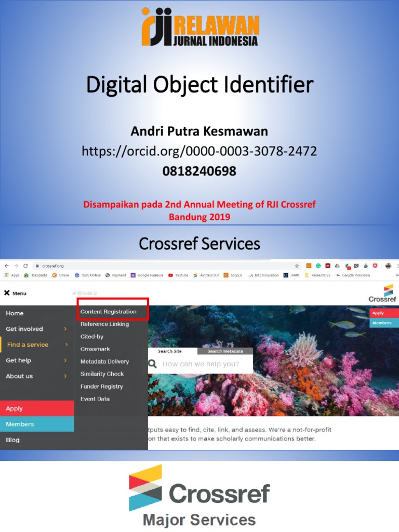Open Cited-by service
Viewport: 399px width, 532px height.
point(91,337)
